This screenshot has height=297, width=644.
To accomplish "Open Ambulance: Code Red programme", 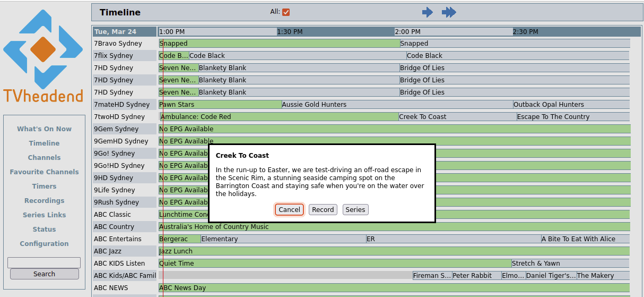I will pyautogui.click(x=279, y=117).
